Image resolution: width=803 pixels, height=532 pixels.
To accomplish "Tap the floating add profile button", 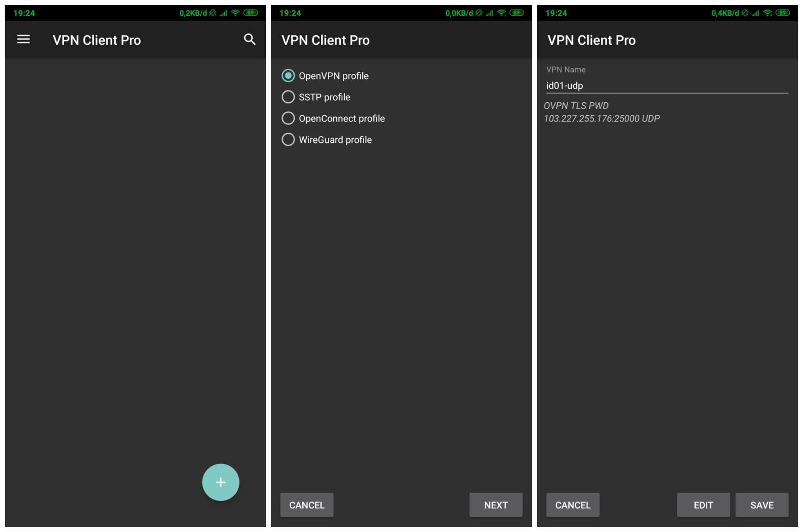I will point(221,482).
